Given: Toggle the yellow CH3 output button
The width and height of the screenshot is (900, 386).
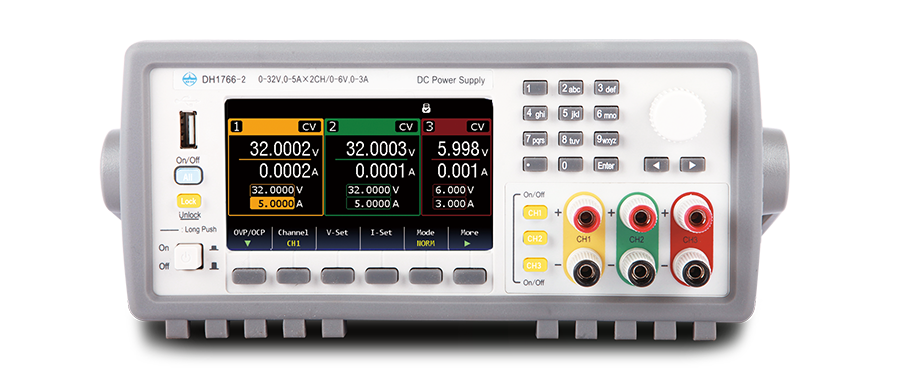Looking at the screenshot, I should 534,265.
